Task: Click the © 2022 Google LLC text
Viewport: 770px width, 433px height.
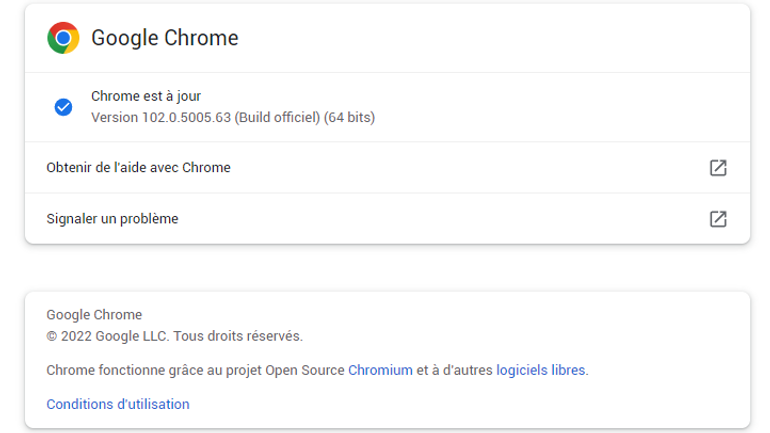Action: [x=108, y=336]
